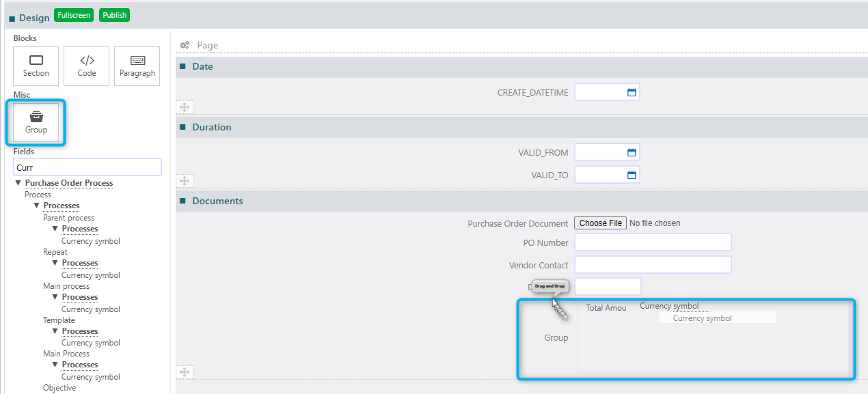Pick Currency symbol under Template
This screenshot has height=394, width=868.
click(91, 343)
